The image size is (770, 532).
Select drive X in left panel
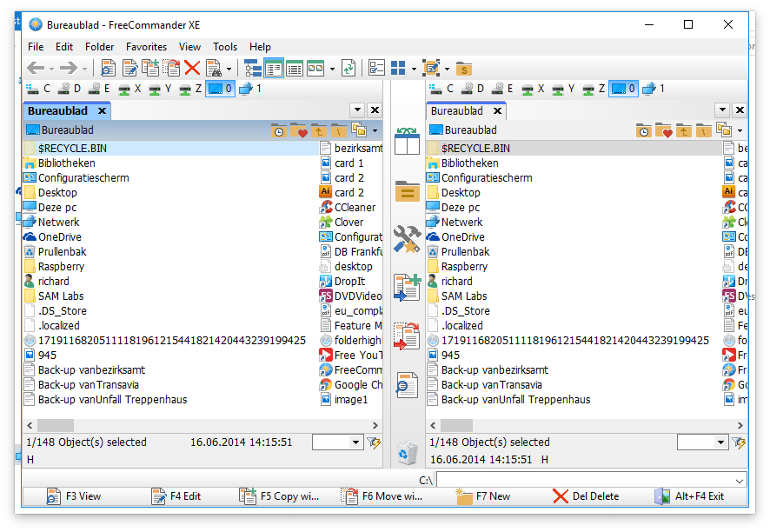coord(129,89)
